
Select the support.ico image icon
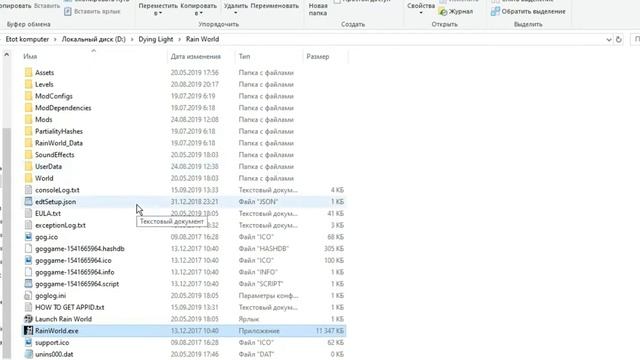(28, 343)
